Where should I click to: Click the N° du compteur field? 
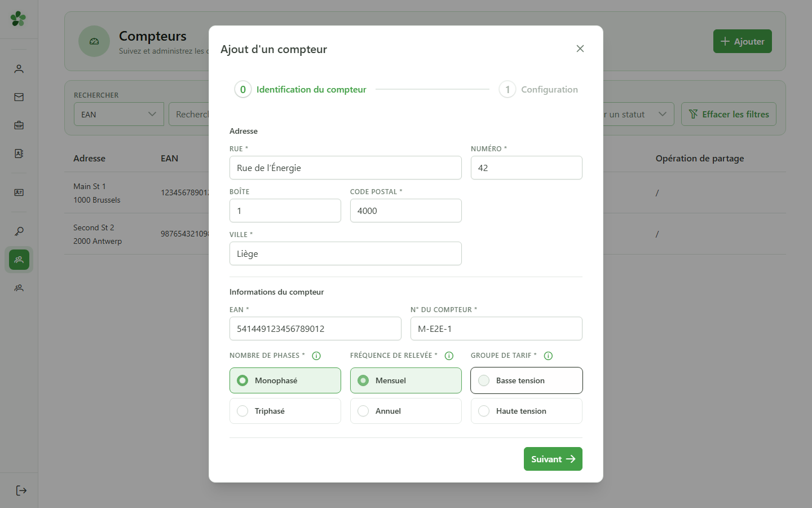coord(496,329)
